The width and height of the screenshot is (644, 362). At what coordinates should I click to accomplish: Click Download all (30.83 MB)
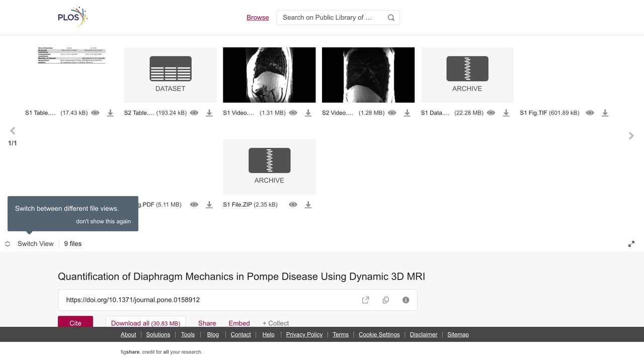[146, 323]
